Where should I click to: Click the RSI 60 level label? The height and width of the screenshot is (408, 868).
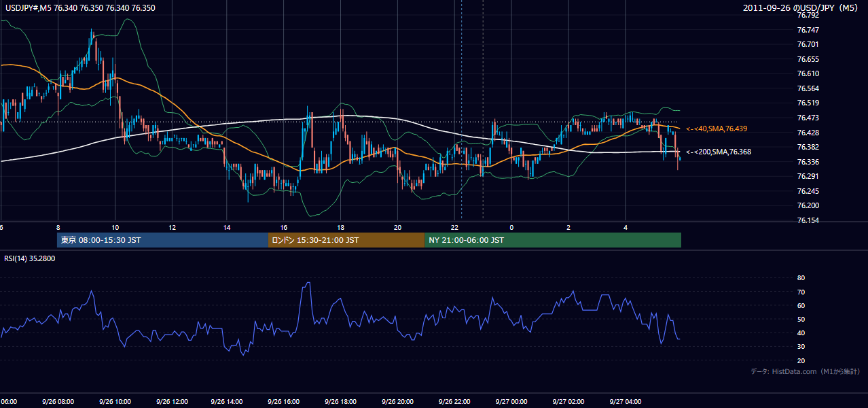(x=801, y=305)
